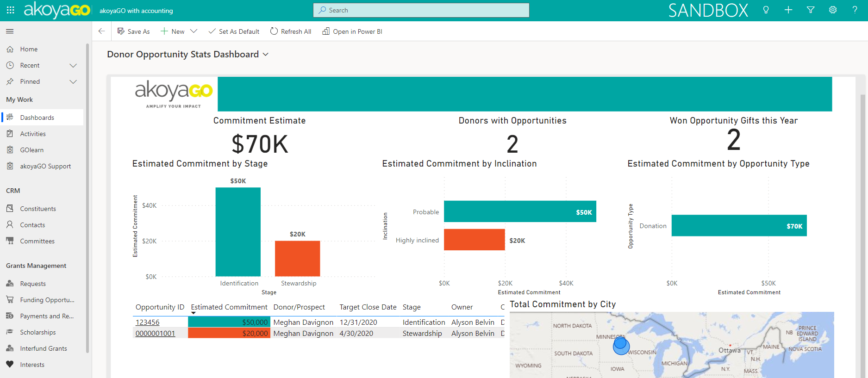Click the 4/30/2020 date cell

[x=356, y=334]
